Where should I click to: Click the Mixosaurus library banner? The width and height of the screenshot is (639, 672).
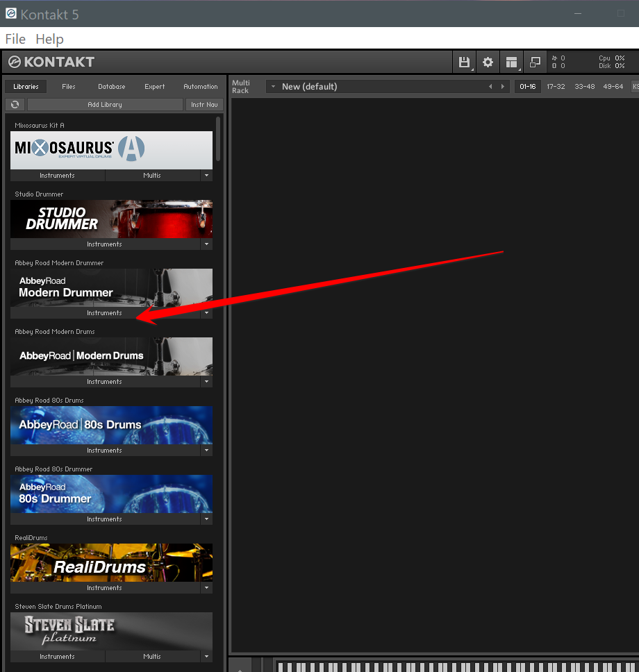112,150
